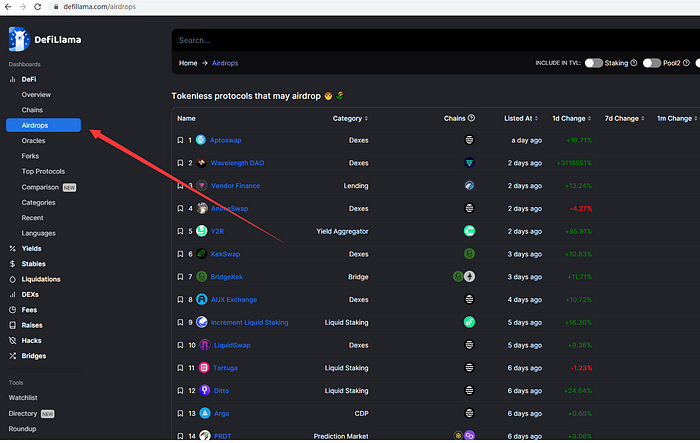Screen dimensions: 700x443
Task: Bookmark the Y2R row
Action: coord(180,231)
